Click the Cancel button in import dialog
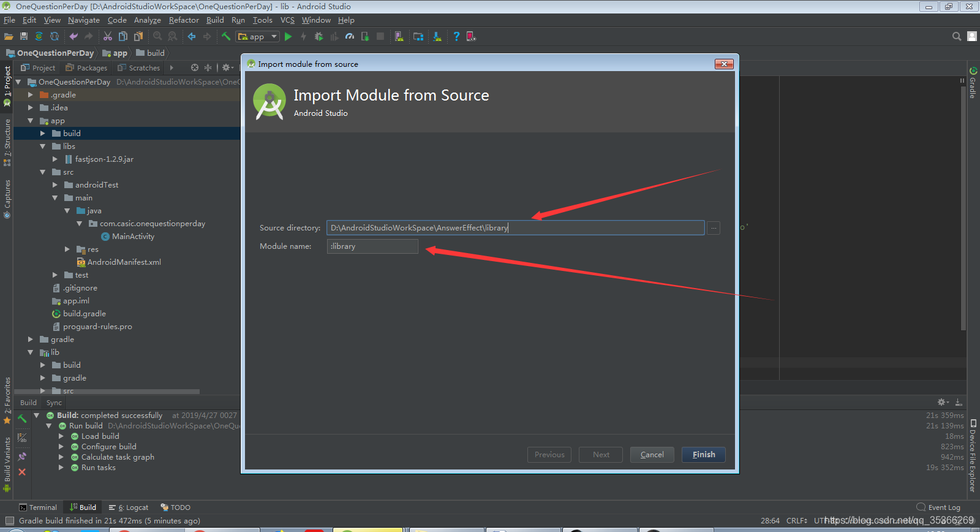980x532 pixels. point(652,455)
